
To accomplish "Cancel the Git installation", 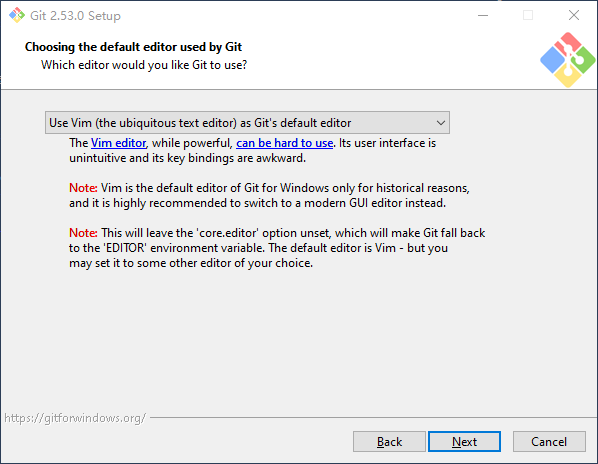I will coord(549,442).
